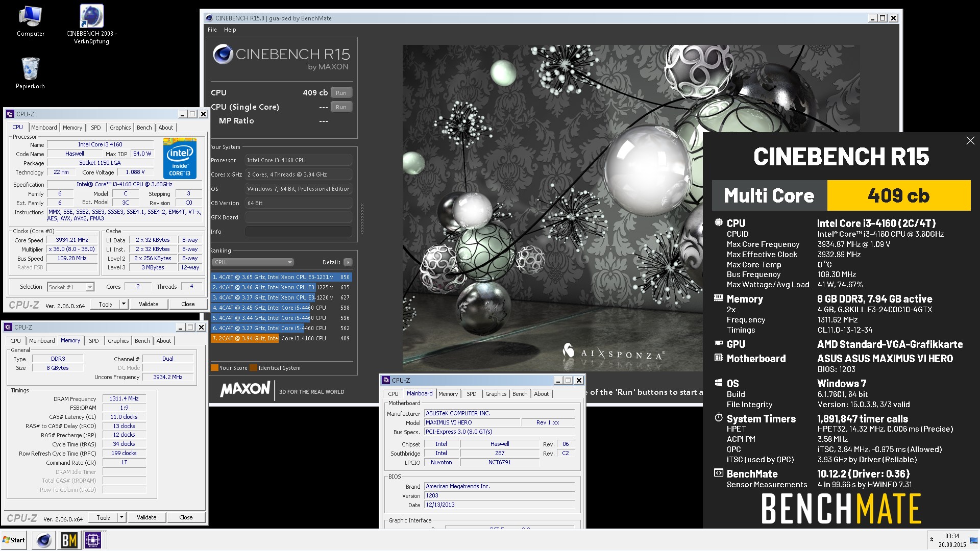The image size is (980, 551).
Task: Click the MAXON logo in Cinebench
Action: point(245,389)
